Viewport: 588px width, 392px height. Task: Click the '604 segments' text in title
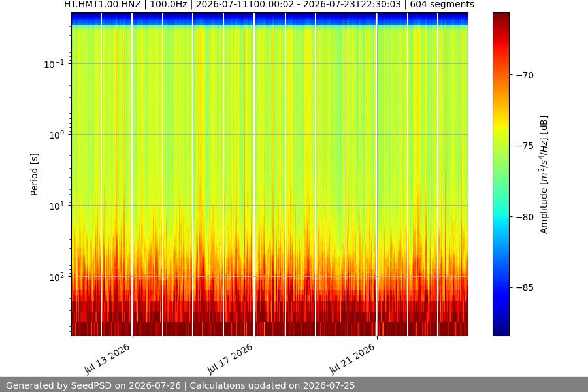pos(442,5)
